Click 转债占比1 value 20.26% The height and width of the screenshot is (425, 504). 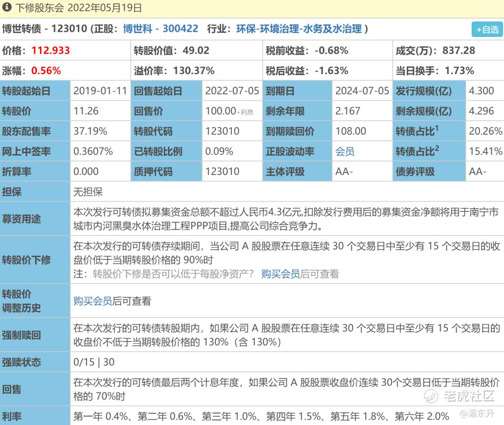point(485,131)
